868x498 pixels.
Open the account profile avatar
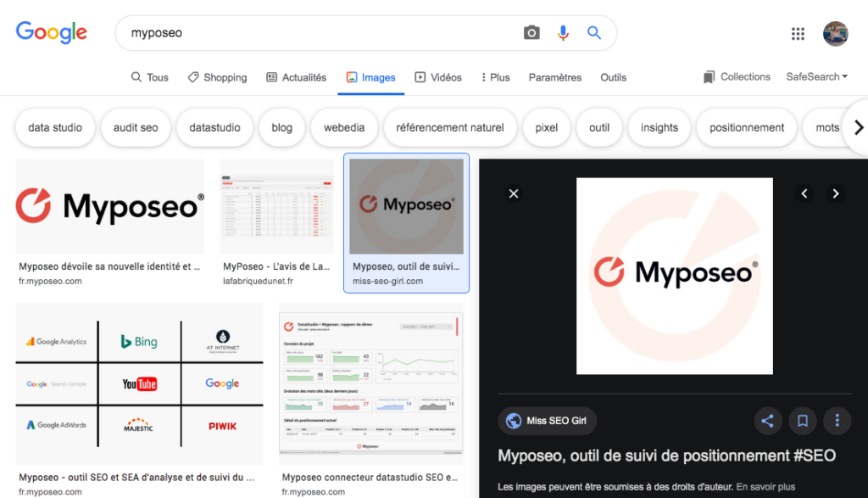(835, 34)
